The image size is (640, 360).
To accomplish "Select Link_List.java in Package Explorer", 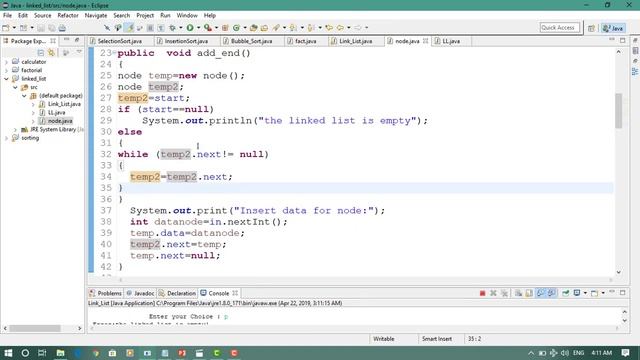I will click(64, 104).
